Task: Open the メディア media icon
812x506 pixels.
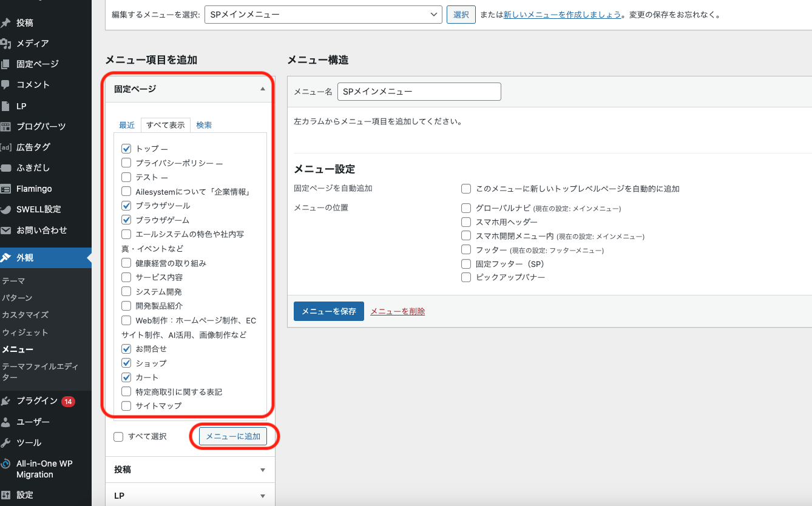Action: click(x=5, y=44)
